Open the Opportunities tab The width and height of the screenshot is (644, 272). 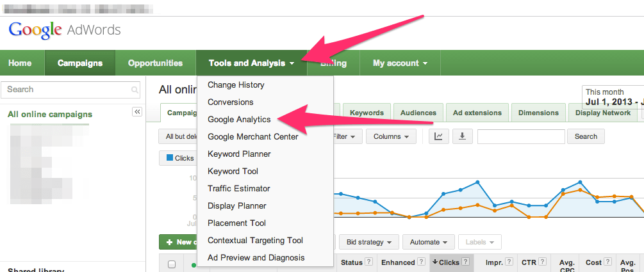[155, 63]
